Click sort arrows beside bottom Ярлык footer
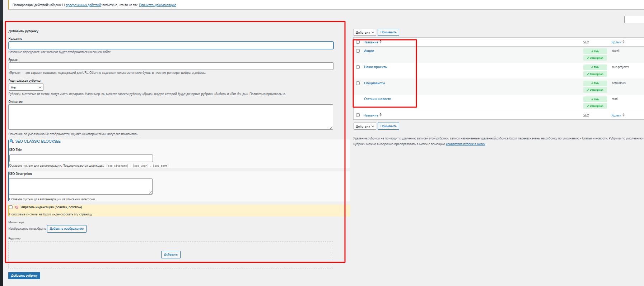 [x=624, y=115]
